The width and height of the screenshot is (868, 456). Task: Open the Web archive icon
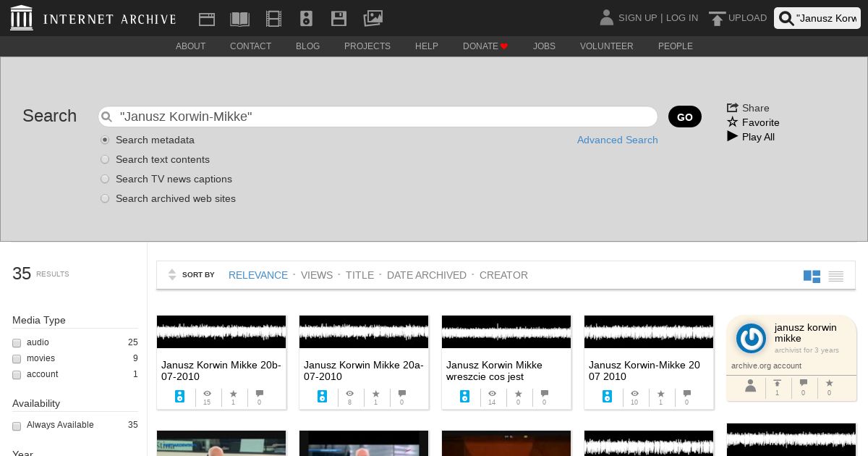point(207,19)
